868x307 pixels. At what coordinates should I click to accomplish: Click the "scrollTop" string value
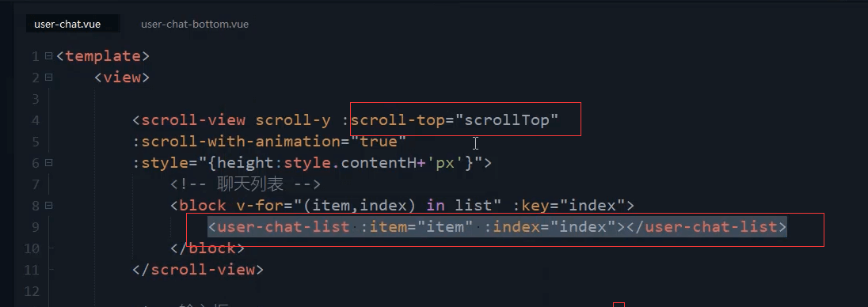(507, 120)
